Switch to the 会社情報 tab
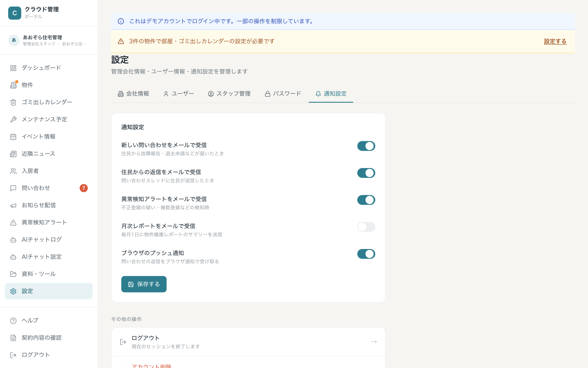Screen dimensions: 588x368 133,94
